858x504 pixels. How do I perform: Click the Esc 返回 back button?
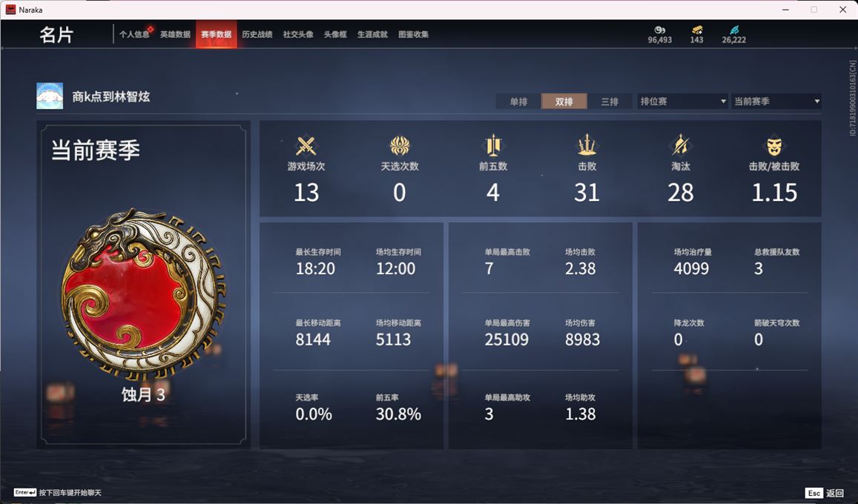point(825,493)
